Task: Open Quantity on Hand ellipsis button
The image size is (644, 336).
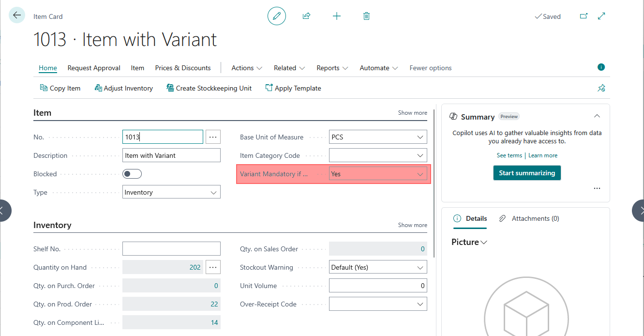Action: coord(213,267)
